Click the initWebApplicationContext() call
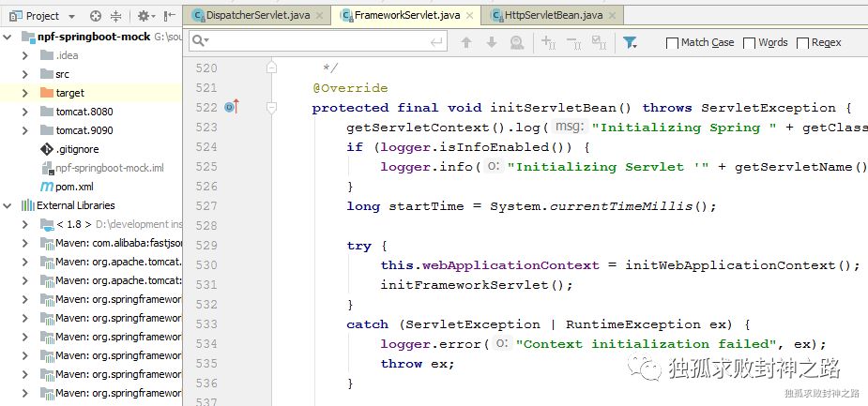The width and height of the screenshot is (868, 406). 742,265
